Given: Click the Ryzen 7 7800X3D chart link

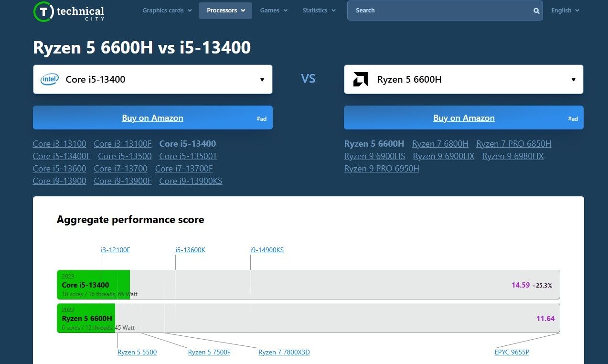Looking at the screenshot, I should point(284,353).
